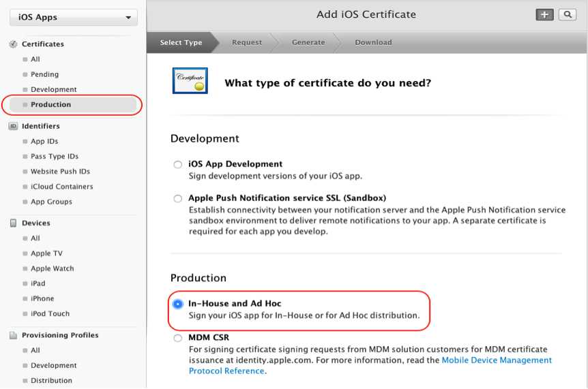Open iCloud Containers
Image resolution: width=588 pixels, height=389 pixels.
click(62, 187)
